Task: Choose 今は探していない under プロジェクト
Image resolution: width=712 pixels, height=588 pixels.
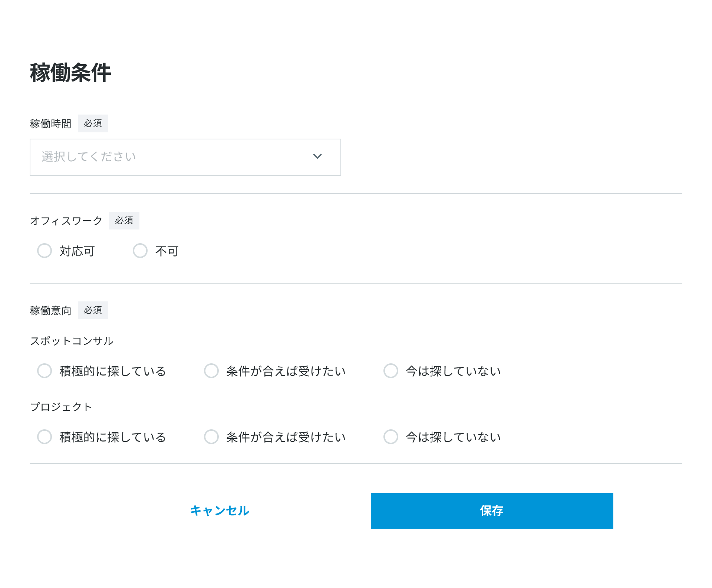Action: click(x=391, y=437)
